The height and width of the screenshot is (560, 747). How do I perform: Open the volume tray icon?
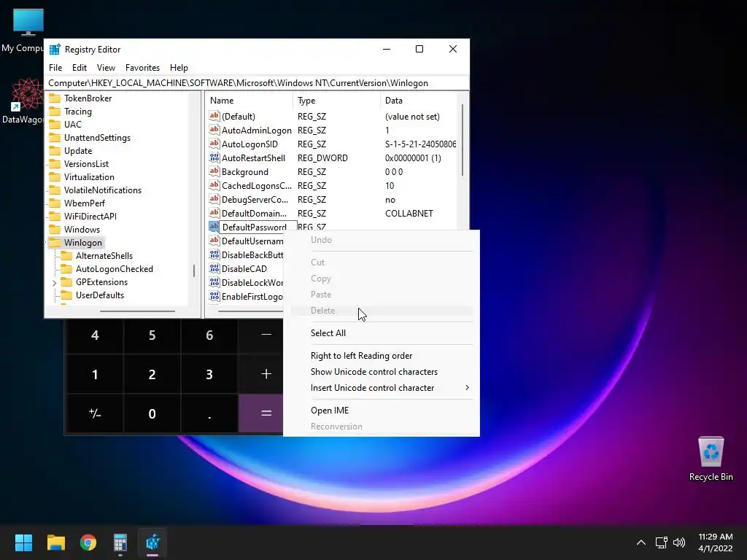point(679,542)
